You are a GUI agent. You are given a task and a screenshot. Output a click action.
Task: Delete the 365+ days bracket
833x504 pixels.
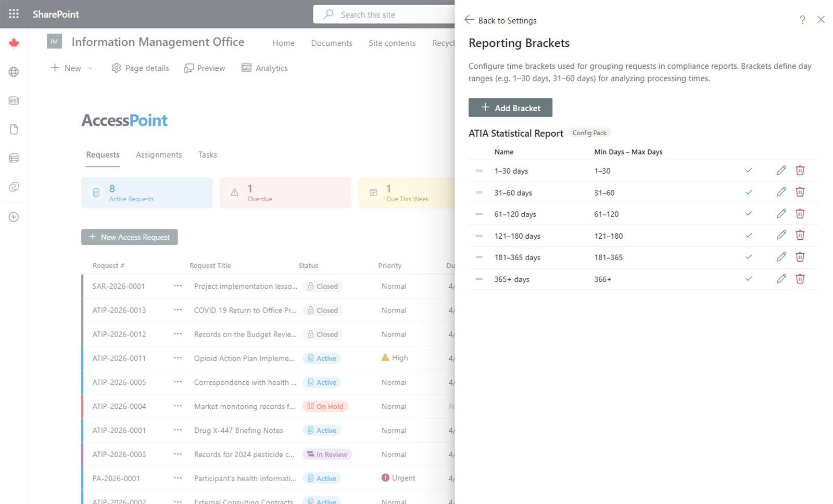(800, 278)
